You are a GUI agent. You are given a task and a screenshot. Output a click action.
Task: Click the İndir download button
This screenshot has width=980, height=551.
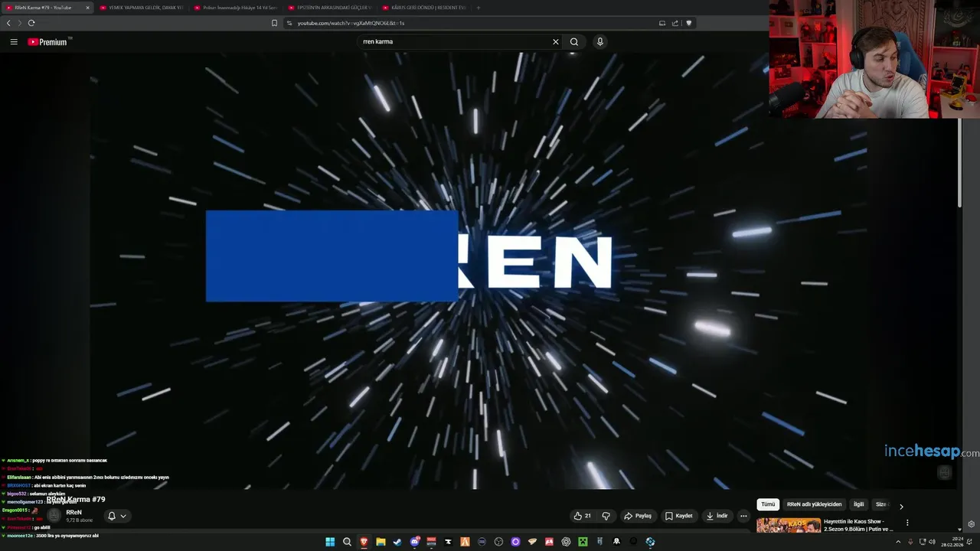[717, 516]
